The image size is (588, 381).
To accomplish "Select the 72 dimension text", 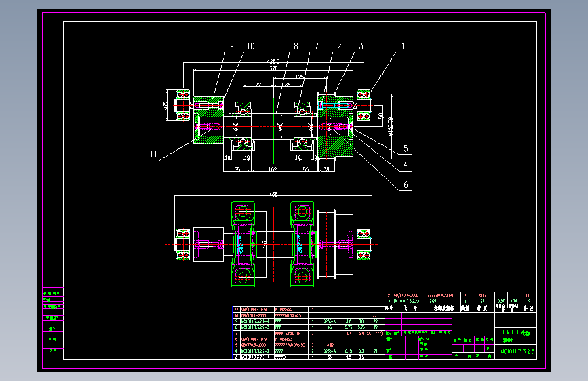I will click(x=258, y=85).
